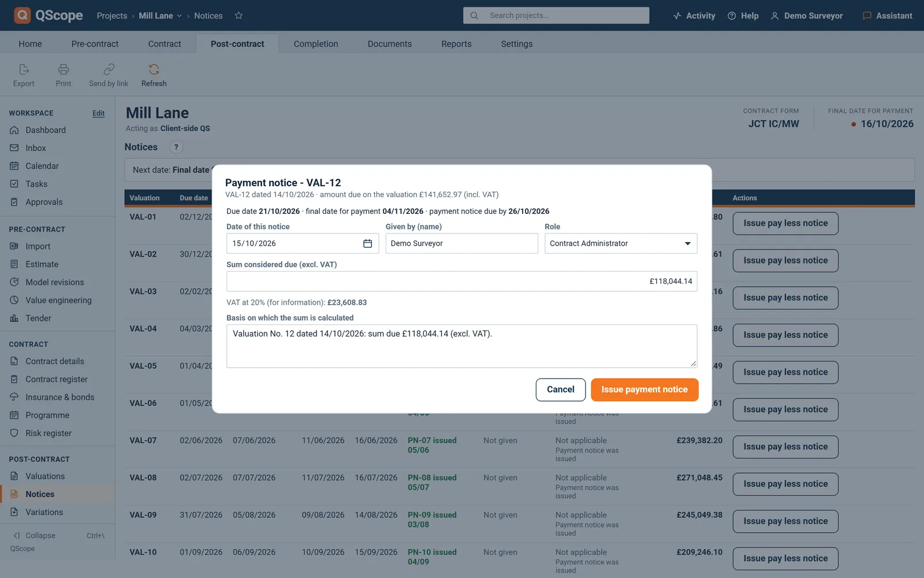Open the Assistant panel
This screenshot has width=924, height=578.
888,16
